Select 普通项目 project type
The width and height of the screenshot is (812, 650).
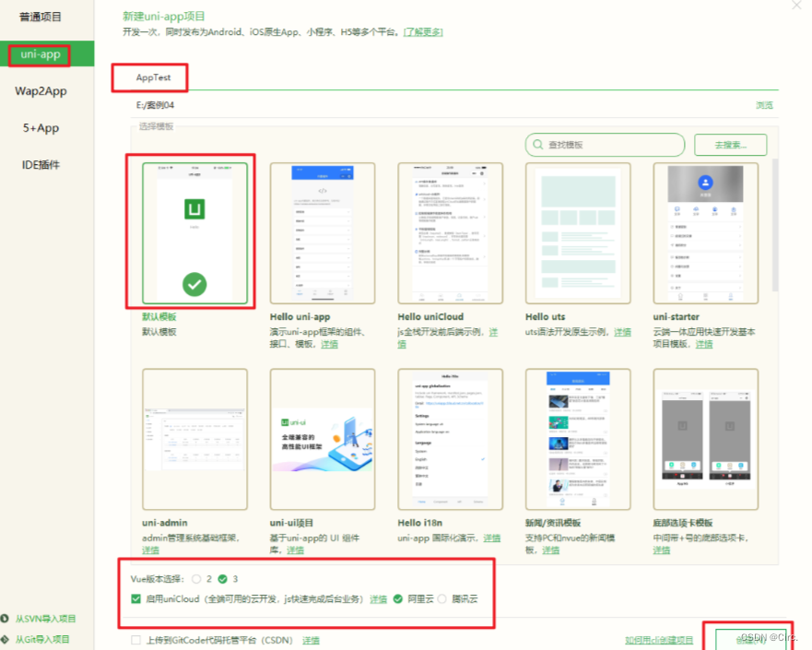click(41, 18)
